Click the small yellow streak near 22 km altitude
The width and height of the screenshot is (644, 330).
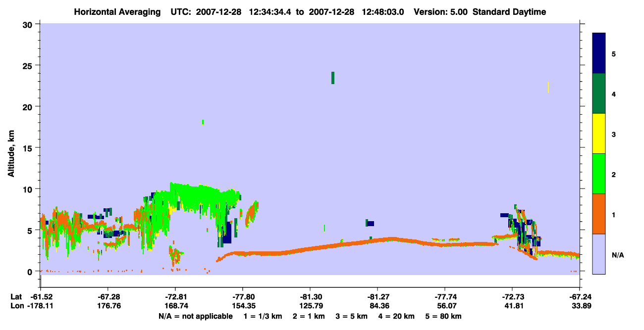pos(548,87)
